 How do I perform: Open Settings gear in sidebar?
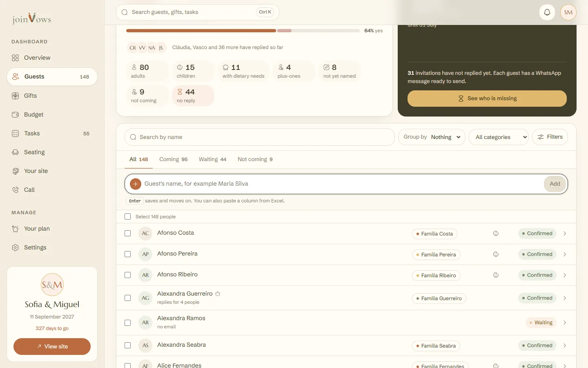(16, 247)
